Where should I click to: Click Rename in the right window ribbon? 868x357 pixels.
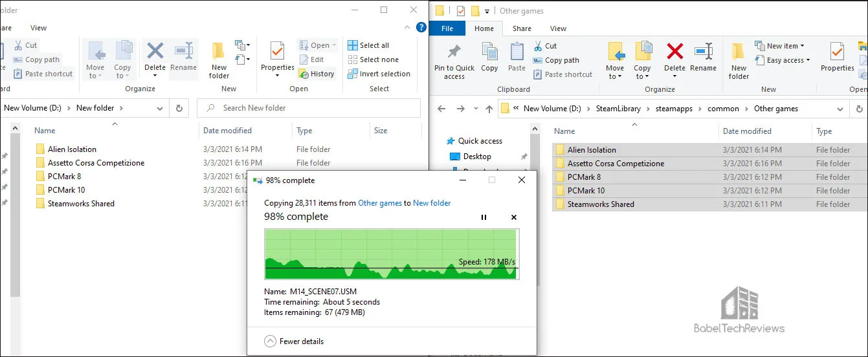[703, 58]
